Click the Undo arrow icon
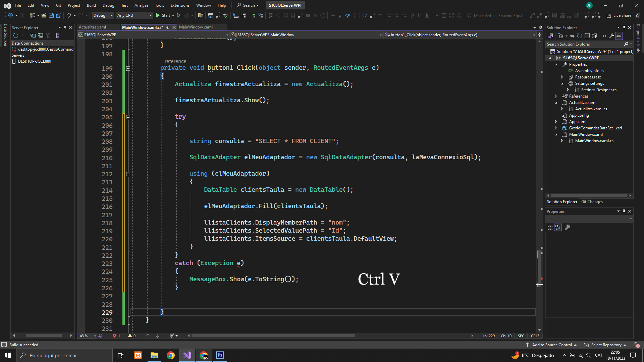The height and width of the screenshot is (362, 644). click(x=68, y=15)
